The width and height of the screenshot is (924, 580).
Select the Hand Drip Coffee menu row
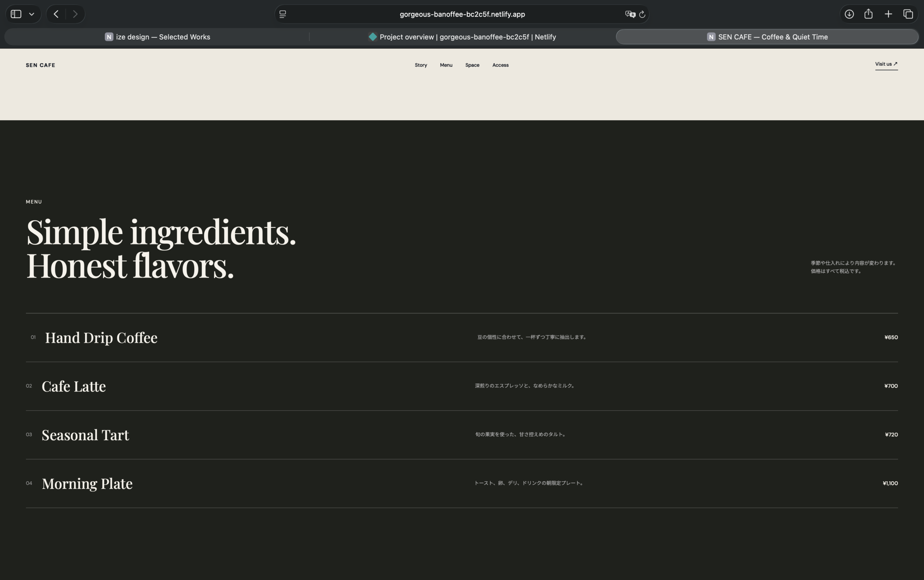pyautogui.click(x=462, y=338)
